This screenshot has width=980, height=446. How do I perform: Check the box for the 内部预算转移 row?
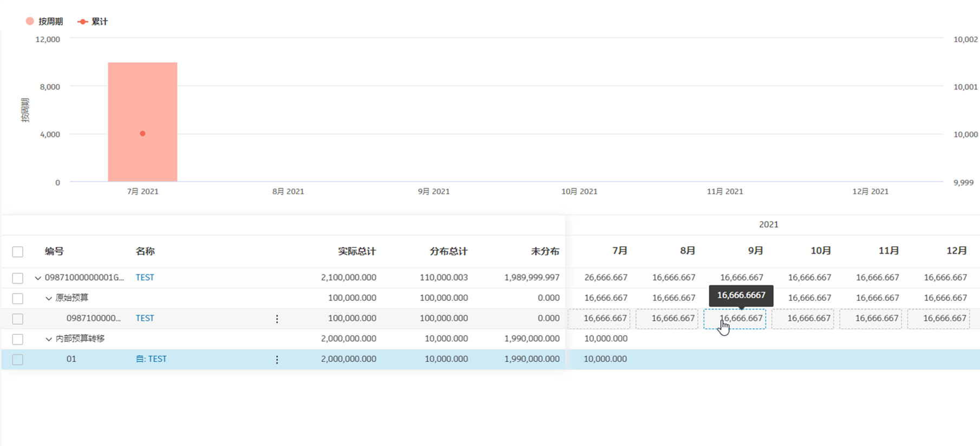[x=18, y=339]
